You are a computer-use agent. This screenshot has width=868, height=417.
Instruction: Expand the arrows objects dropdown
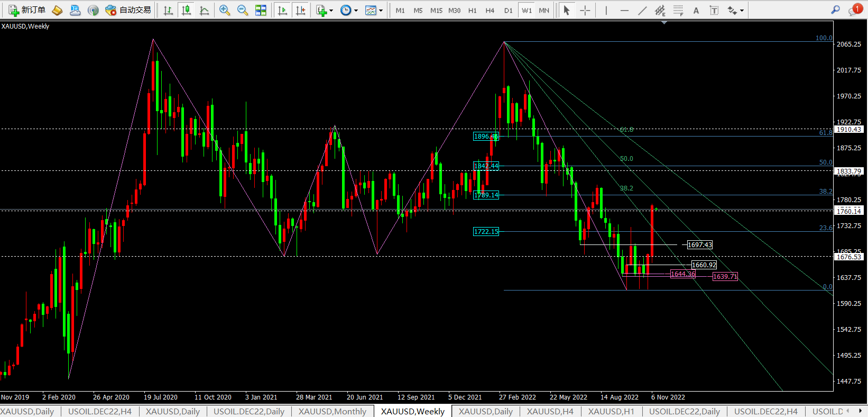[x=742, y=11]
